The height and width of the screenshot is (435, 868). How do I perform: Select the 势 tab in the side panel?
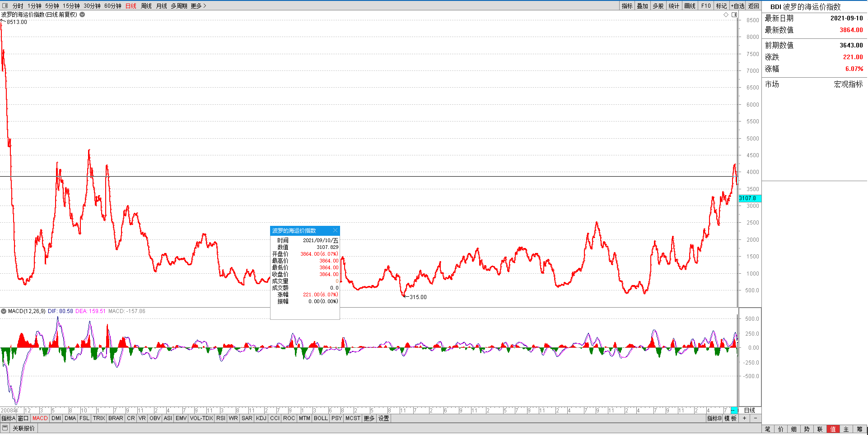coord(807,429)
